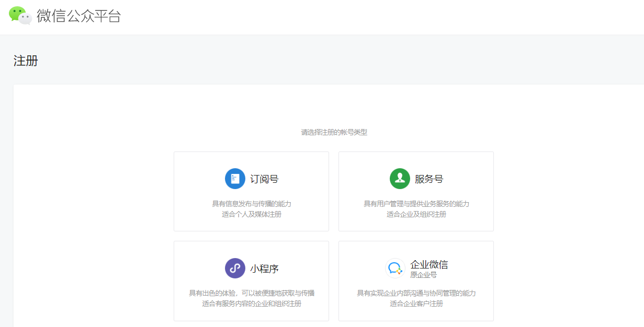Select the 企业微信 chat bubble icon
Viewport: 644px width, 327px height.
click(395, 268)
